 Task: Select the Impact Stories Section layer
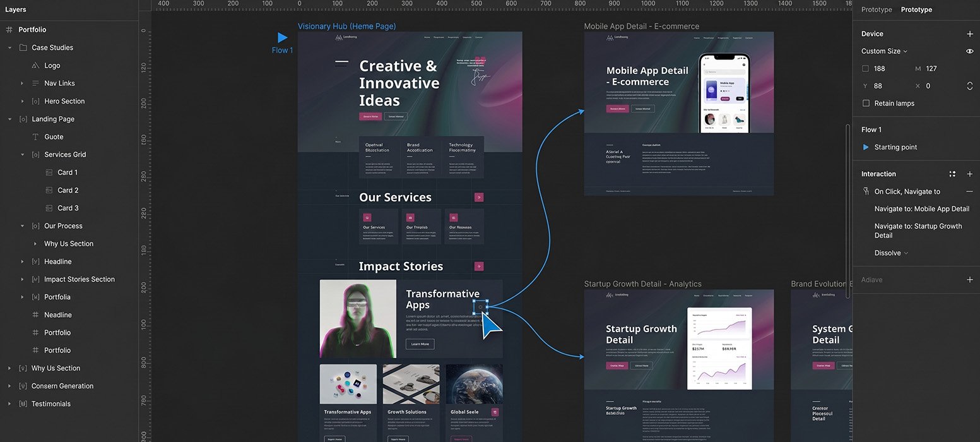click(x=80, y=279)
